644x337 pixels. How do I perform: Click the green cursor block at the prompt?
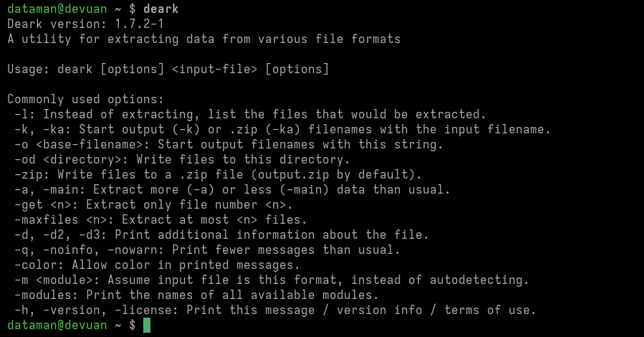(147, 326)
